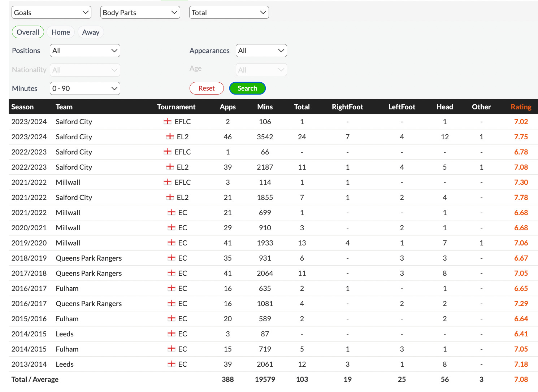Image resolution: width=538 pixels, height=392 pixels.
Task: Open EL2 tournament in 2022/2023 row
Action: 183,167
